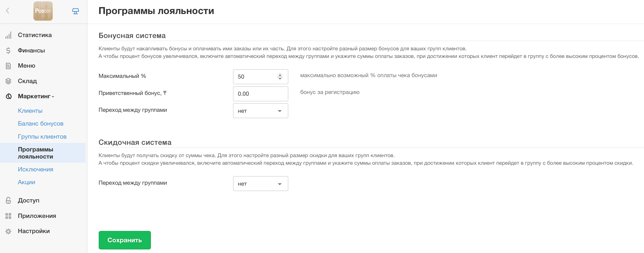Click the Access lock icon
The height and width of the screenshot is (253, 644).
(9, 201)
